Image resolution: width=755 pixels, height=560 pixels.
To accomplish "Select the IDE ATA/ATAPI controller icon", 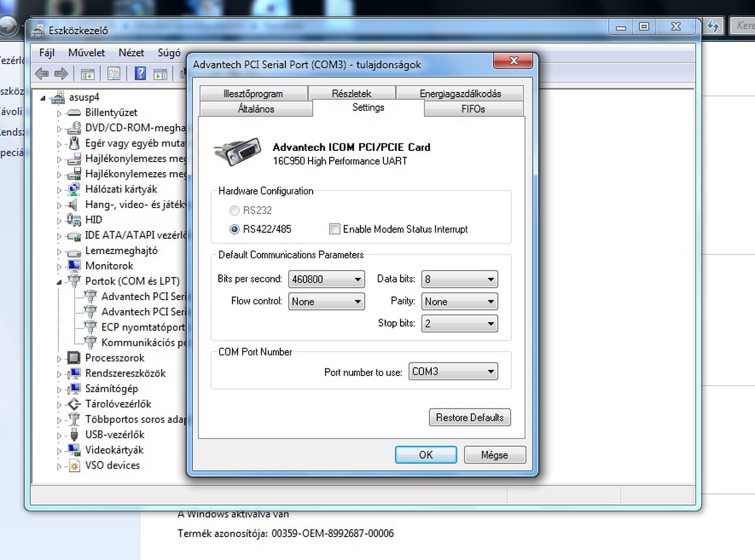I will (74, 235).
